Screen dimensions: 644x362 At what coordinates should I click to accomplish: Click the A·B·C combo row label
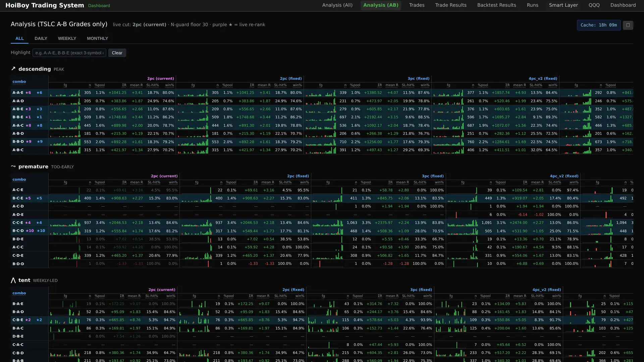point(18,150)
